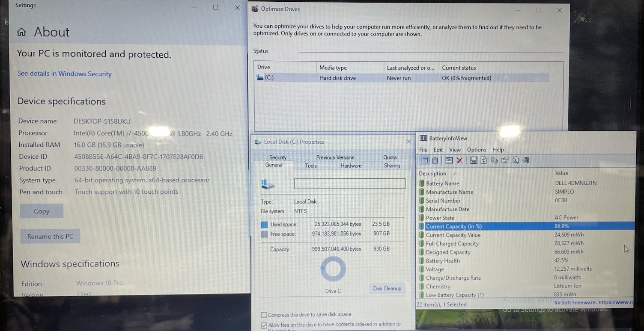Click the window-shaped icon left of the red X
644x331 pixels.
click(449, 160)
